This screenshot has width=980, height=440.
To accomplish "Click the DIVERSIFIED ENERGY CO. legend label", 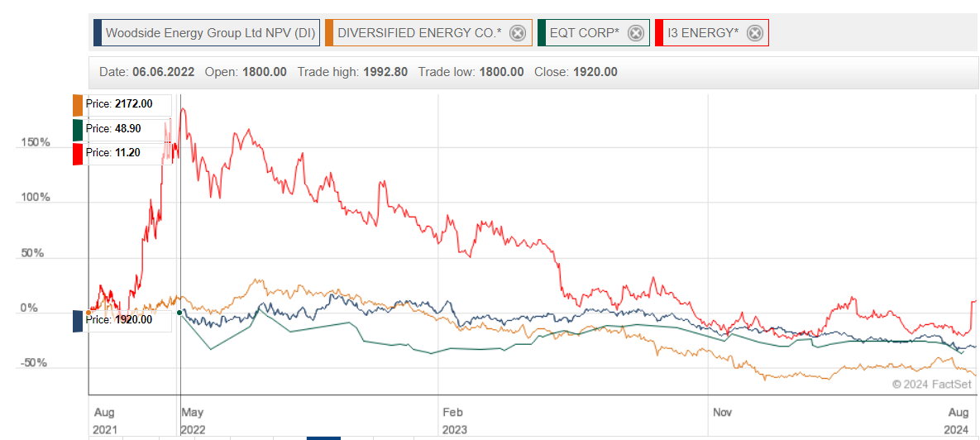I will [419, 33].
